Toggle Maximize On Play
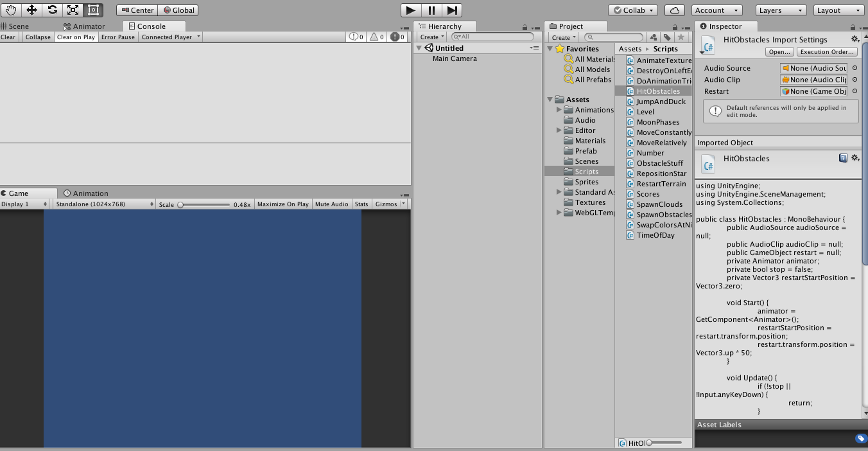868x451 pixels. pyautogui.click(x=283, y=204)
